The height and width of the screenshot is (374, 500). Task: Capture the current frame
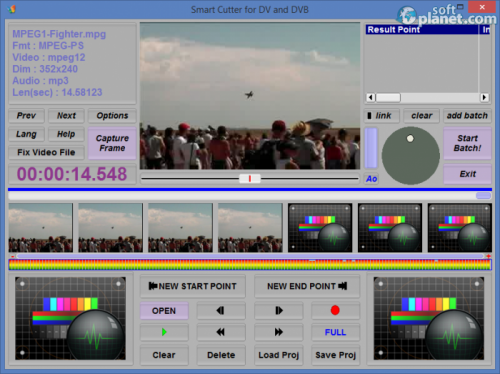[112, 143]
